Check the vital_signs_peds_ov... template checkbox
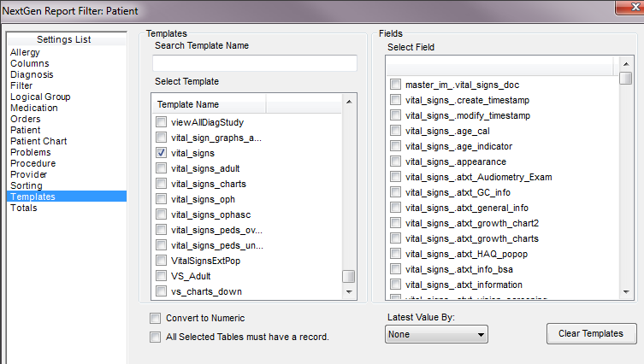The height and width of the screenshot is (364, 644). pyautogui.click(x=162, y=230)
